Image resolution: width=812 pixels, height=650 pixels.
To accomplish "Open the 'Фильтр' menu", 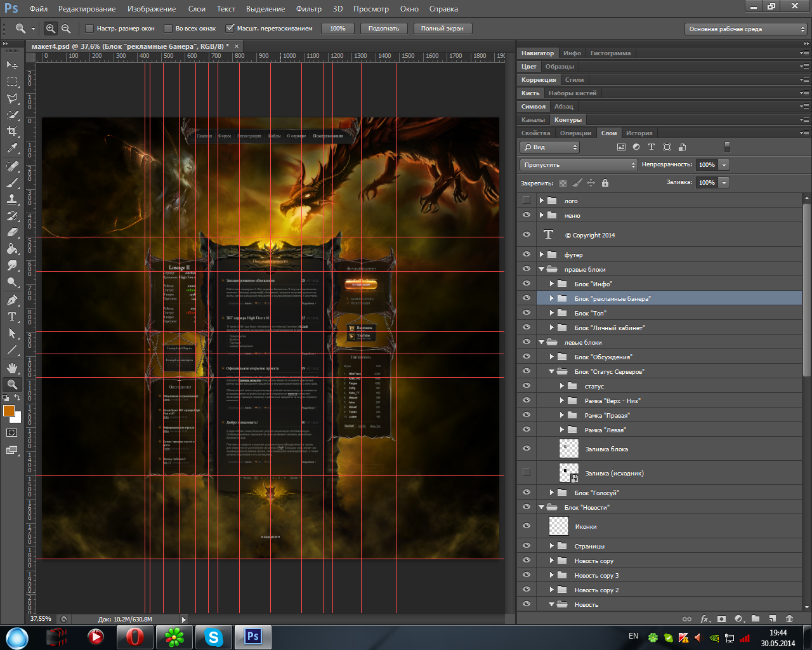I will point(309,9).
